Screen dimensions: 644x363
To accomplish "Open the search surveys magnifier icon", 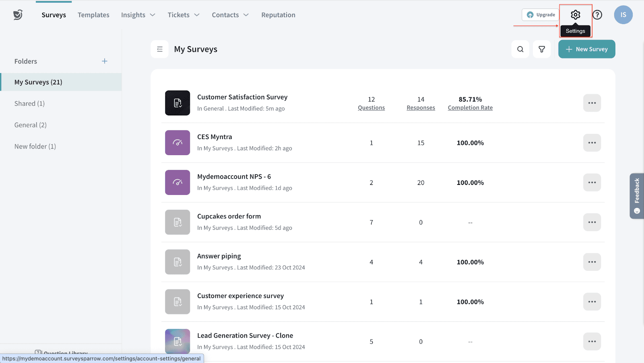I will tap(520, 49).
